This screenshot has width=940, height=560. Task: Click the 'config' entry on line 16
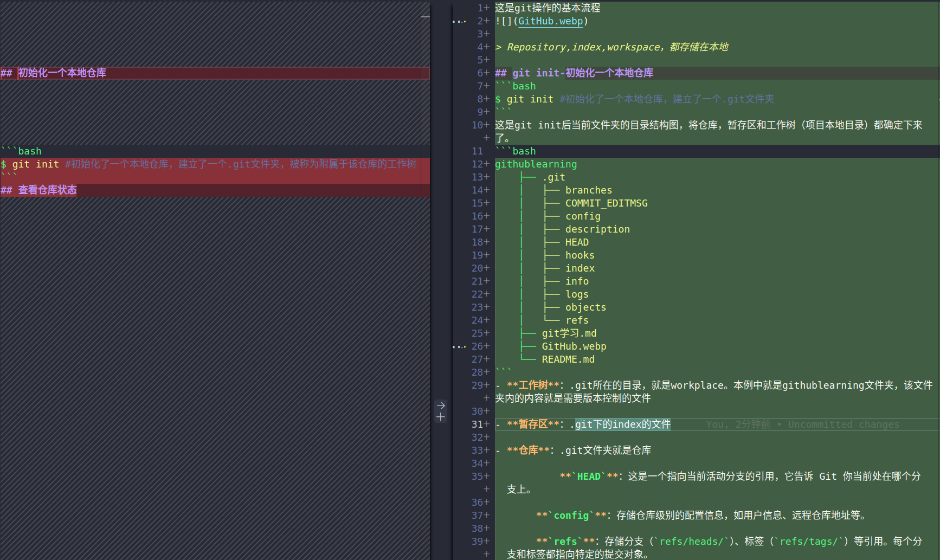tap(583, 216)
